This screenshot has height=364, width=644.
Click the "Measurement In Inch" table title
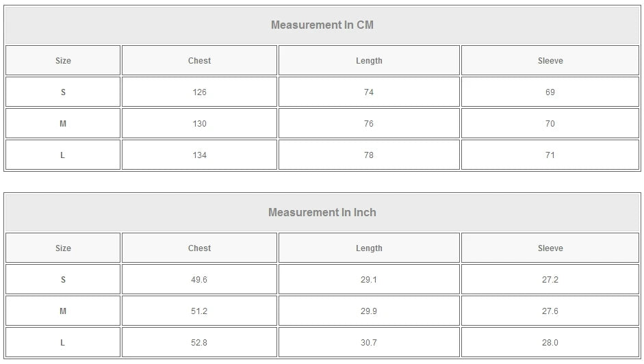(322, 213)
